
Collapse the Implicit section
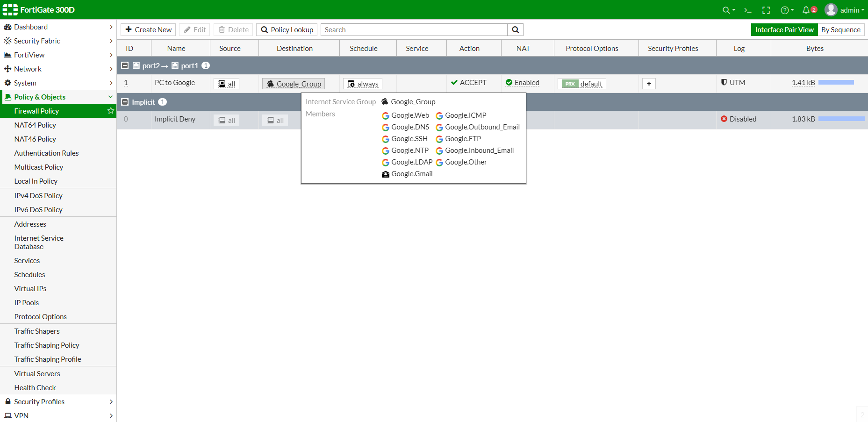pos(125,102)
